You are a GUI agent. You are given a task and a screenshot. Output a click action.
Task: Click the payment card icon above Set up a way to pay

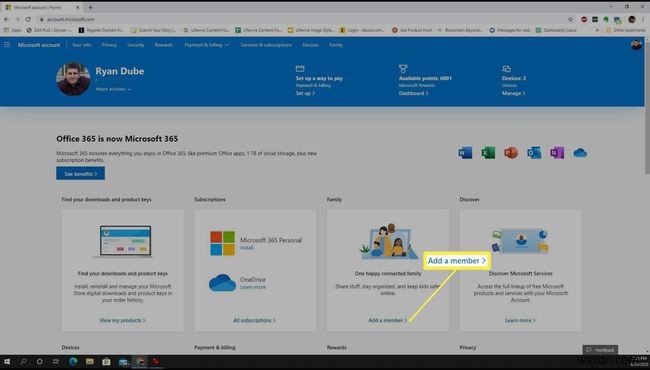click(300, 68)
